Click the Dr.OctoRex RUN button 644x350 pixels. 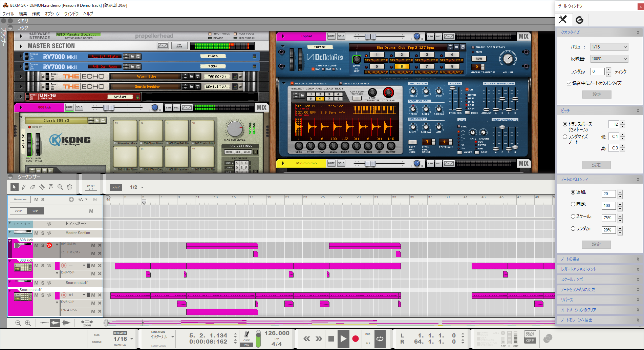[479, 59]
